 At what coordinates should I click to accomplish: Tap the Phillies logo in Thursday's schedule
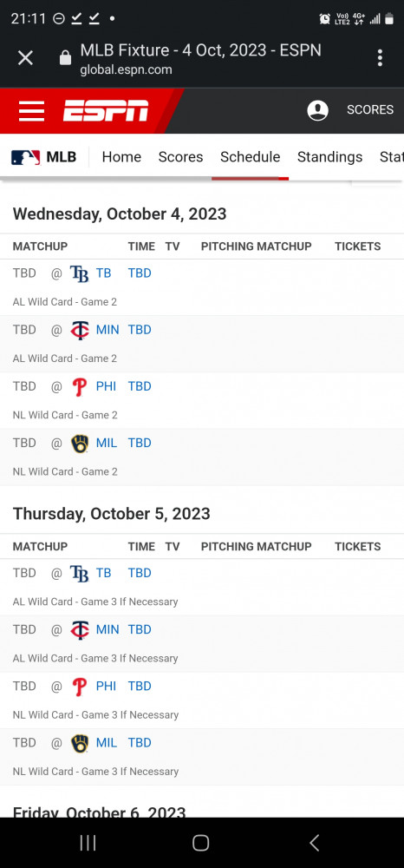80,687
